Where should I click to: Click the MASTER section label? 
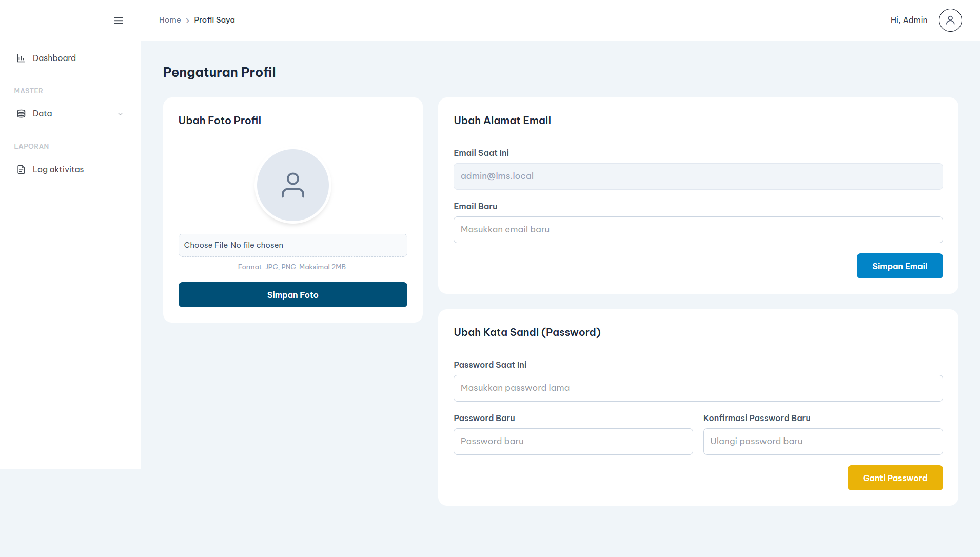pyautogui.click(x=28, y=91)
